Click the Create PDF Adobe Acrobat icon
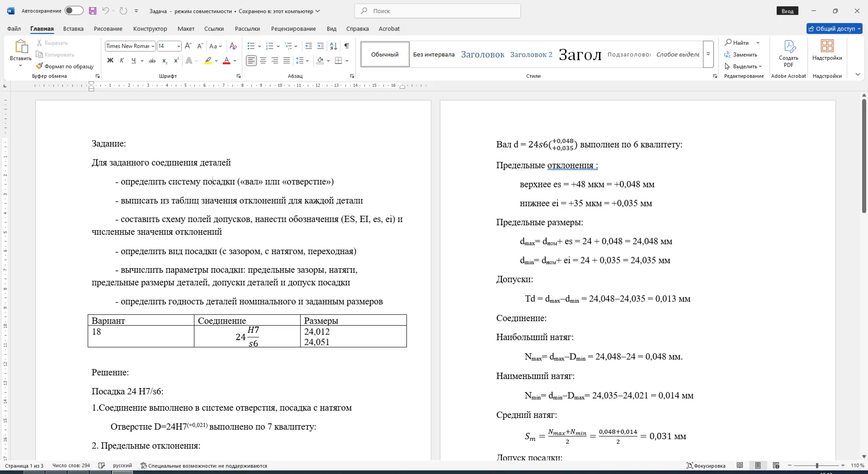The width and height of the screenshot is (868, 474). (788, 54)
